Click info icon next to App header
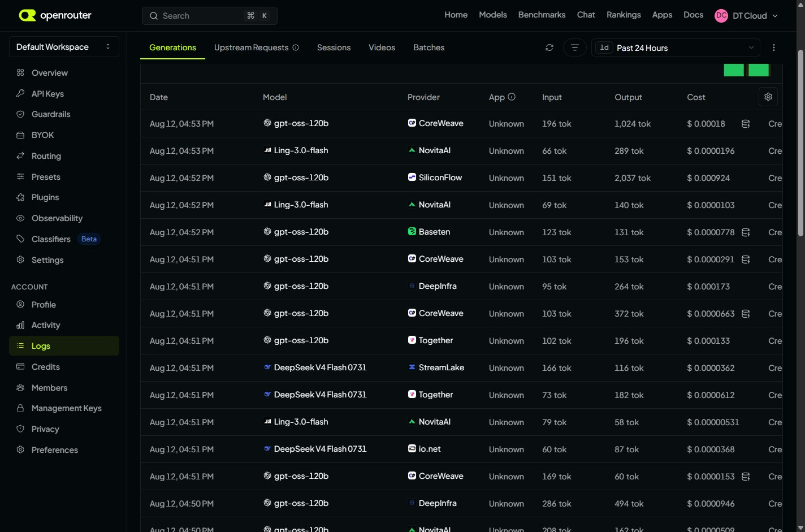This screenshot has width=805, height=532. point(512,97)
